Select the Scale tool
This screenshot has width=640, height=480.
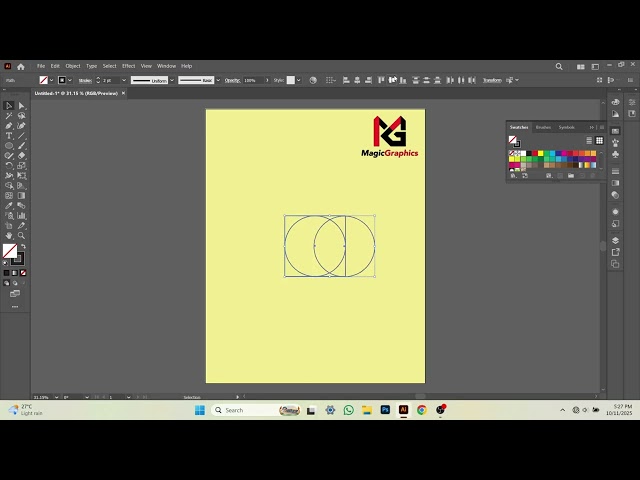pos(22,166)
